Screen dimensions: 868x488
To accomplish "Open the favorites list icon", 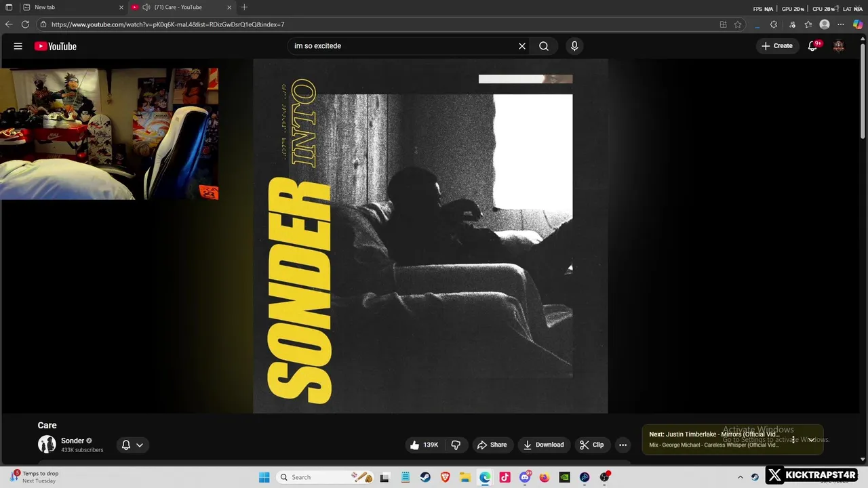I will tap(808, 24).
